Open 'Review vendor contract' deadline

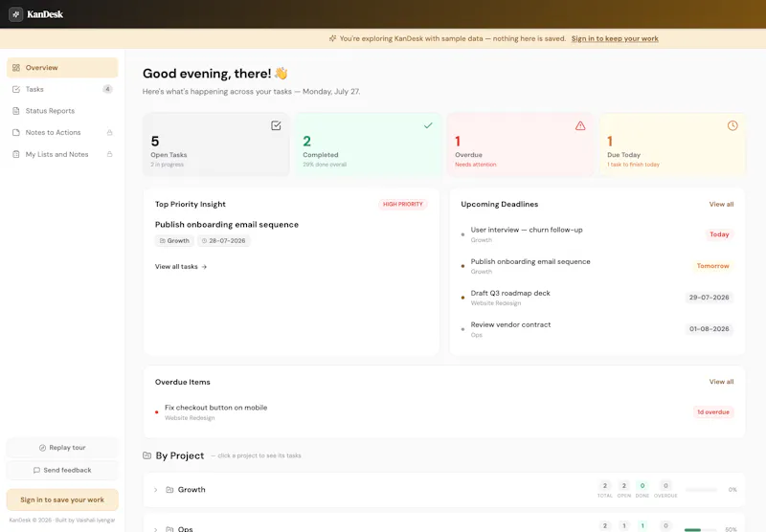[510, 324]
